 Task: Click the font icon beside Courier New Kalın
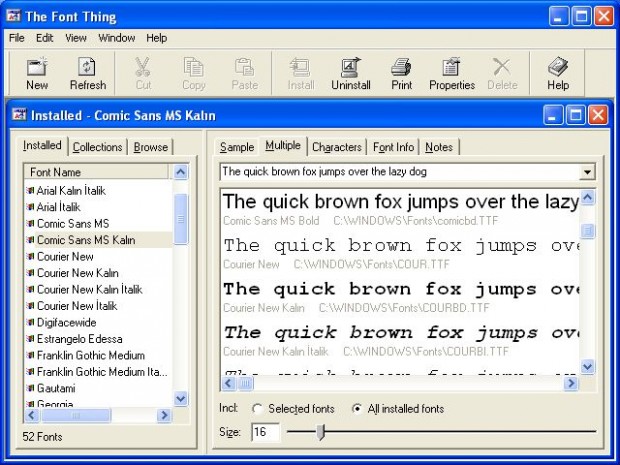coord(30,272)
